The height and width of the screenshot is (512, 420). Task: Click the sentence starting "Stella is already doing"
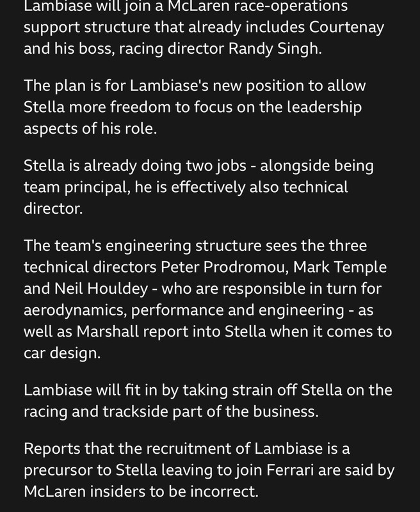pos(198,187)
